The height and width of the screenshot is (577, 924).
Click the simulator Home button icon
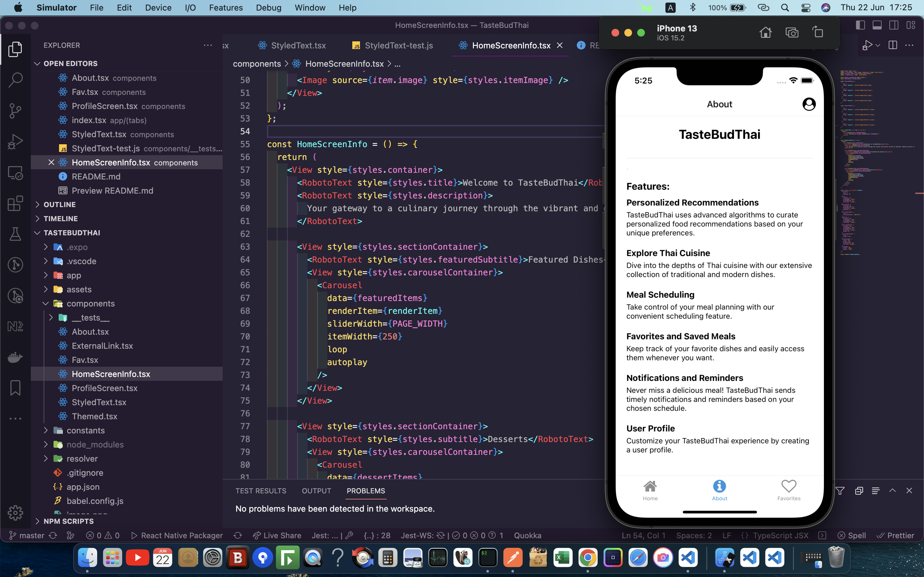765,33
